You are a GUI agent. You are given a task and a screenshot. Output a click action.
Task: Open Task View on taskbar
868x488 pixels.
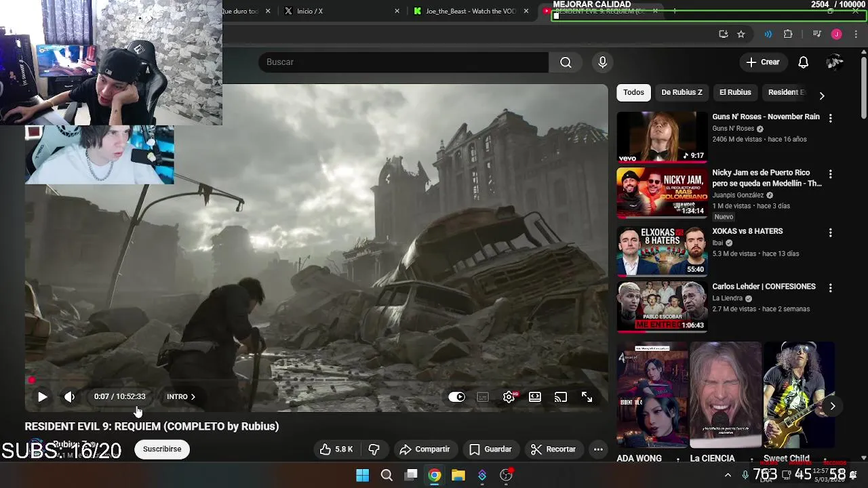tap(411, 475)
